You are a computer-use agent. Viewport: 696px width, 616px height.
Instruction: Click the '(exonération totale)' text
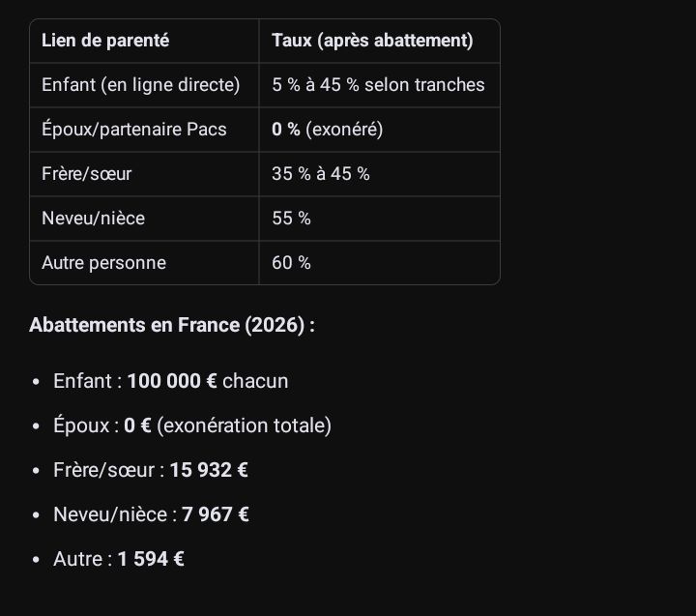tap(245, 425)
